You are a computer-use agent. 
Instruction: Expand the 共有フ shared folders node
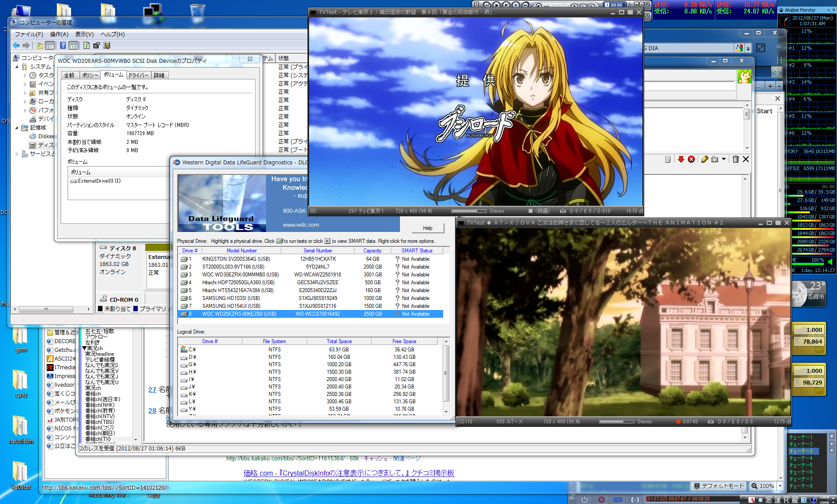click(25, 93)
